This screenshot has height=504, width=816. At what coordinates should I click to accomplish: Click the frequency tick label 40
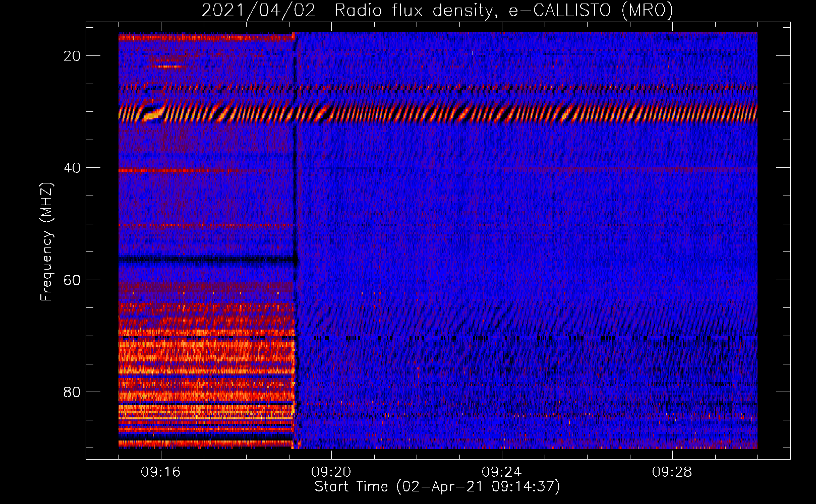[72, 168]
